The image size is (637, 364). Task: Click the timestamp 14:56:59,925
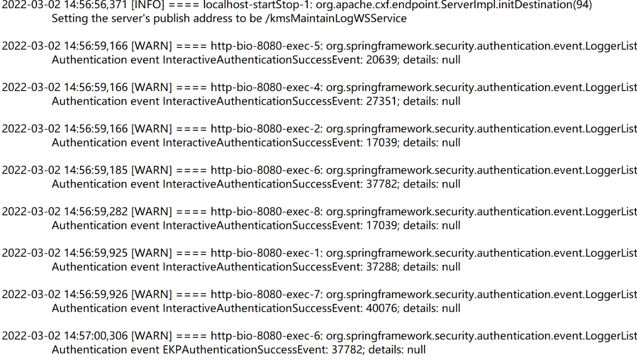pyautogui.click(x=96, y=253)
